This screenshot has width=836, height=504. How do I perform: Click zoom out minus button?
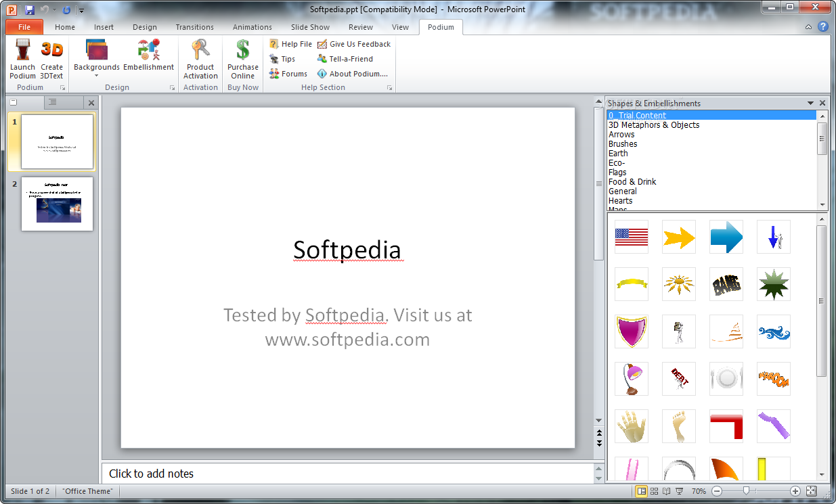pos(717,491)
